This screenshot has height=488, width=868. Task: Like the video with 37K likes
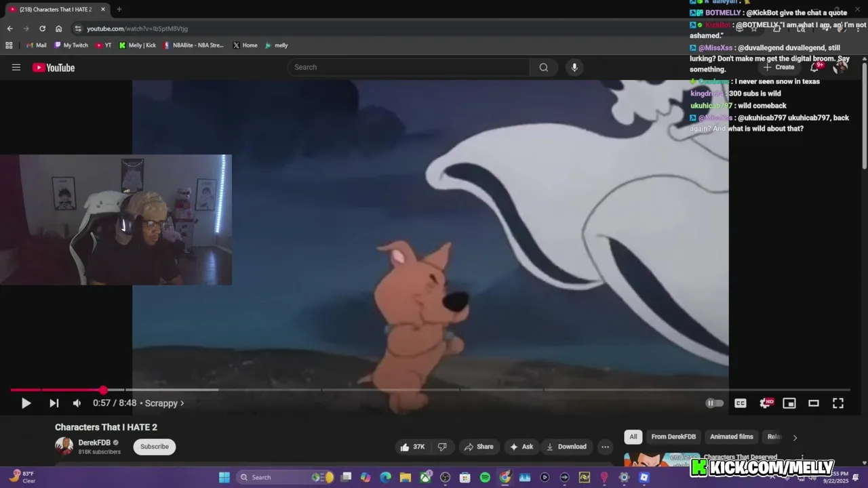tap(412, 447)
